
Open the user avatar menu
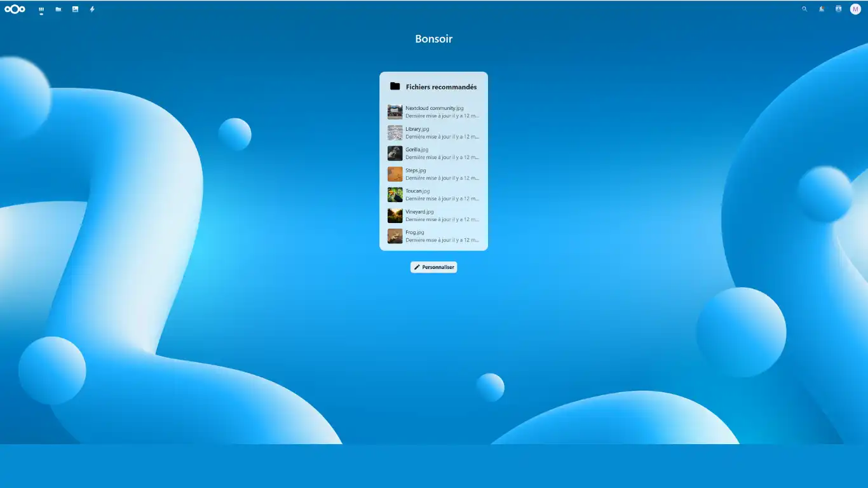coord(855,9)
